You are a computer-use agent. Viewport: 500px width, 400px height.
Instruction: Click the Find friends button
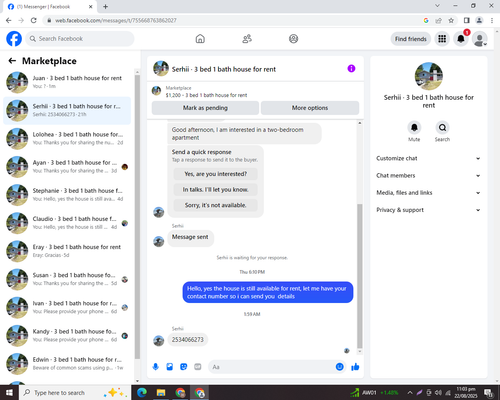click(x=411, y=39)
